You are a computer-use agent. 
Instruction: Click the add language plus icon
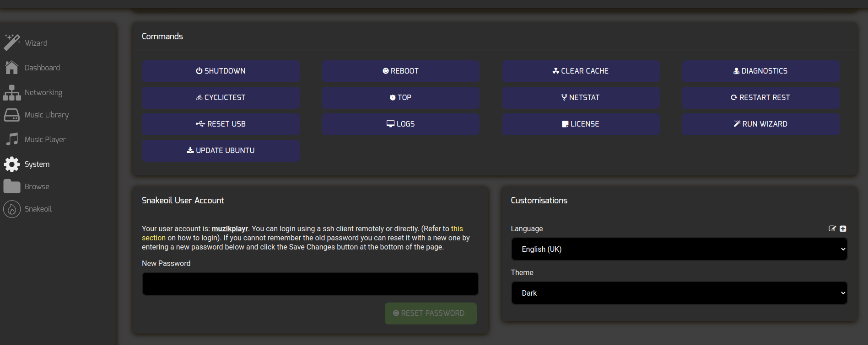coord(843,228)
